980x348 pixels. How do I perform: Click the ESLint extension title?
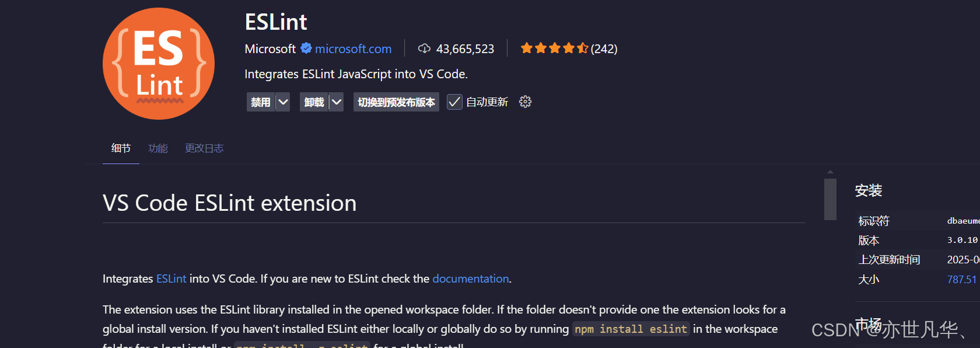pos(275,22)
